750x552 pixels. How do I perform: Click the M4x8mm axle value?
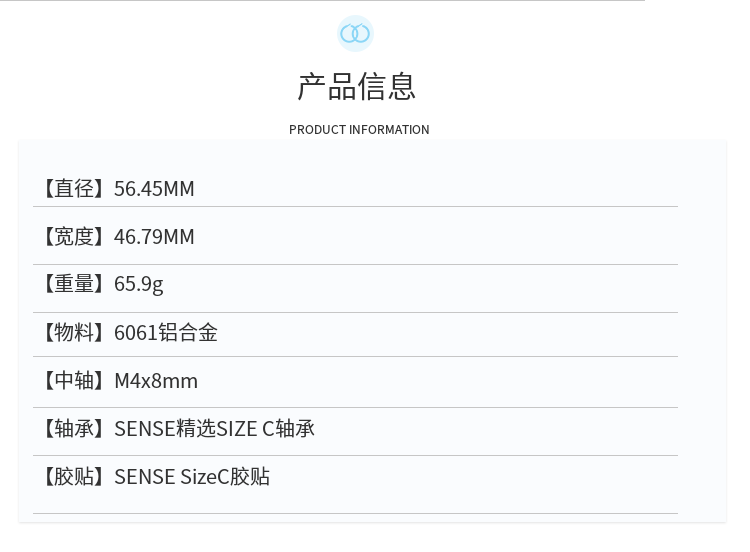pos(156,381)
